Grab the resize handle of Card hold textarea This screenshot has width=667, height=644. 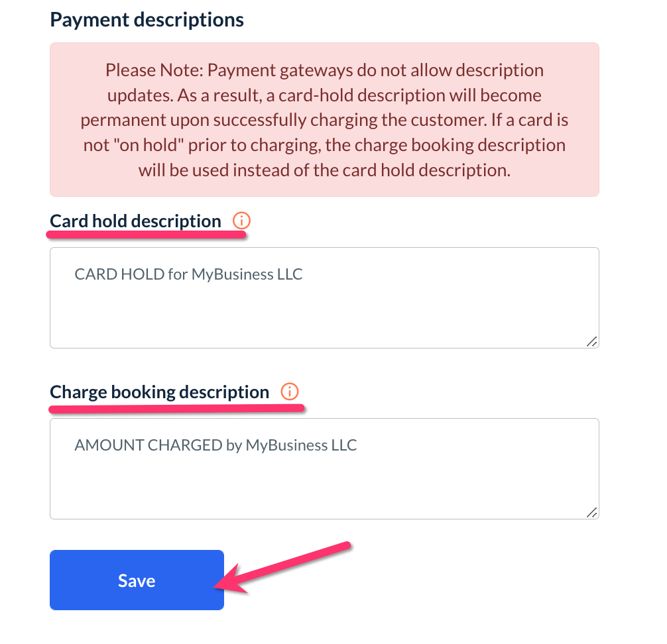(591, 341)
